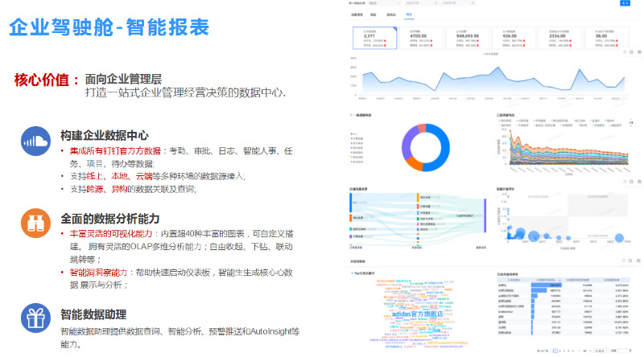Click the orange binoculars icon beside 全面的数据分析能力

click(x=35, y=224)
